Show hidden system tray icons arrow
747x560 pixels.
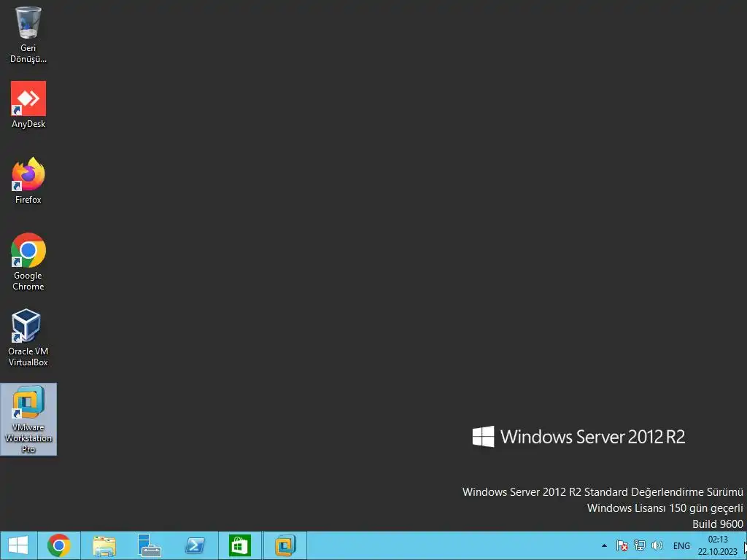click(604, 545)
